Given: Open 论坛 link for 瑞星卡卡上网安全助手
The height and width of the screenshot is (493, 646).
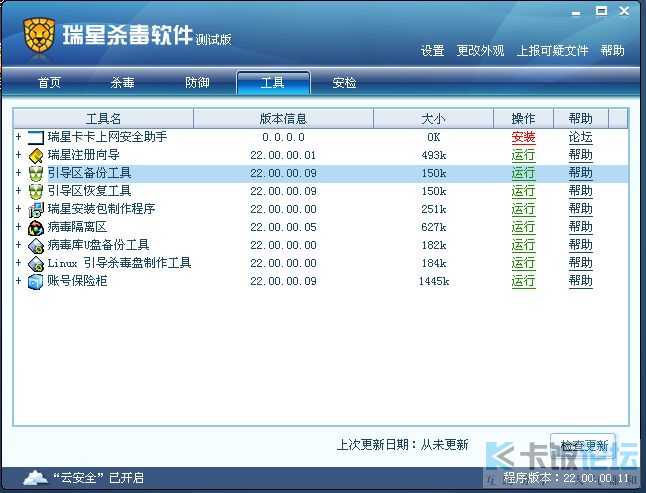Looking at the screenshot, I should [580, 137].
